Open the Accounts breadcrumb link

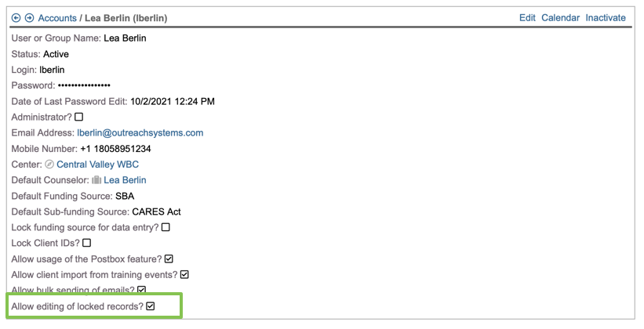click(x=57, y=18)
